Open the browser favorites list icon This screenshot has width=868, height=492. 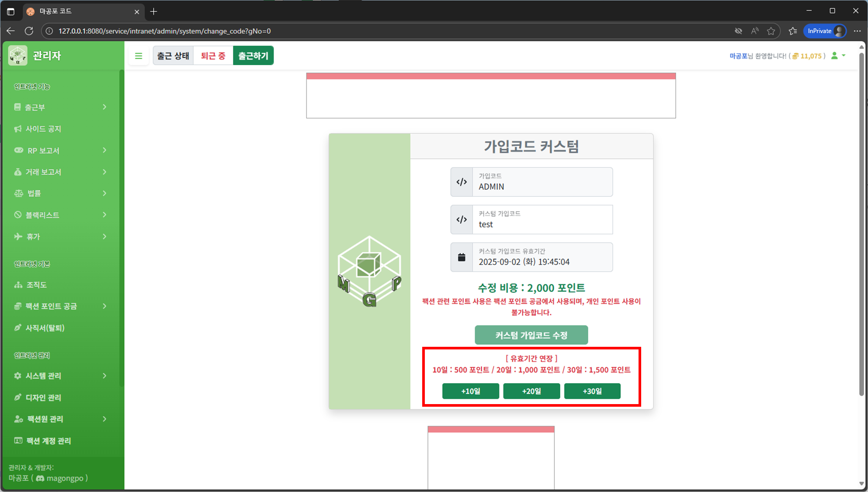tap(793, 31)
